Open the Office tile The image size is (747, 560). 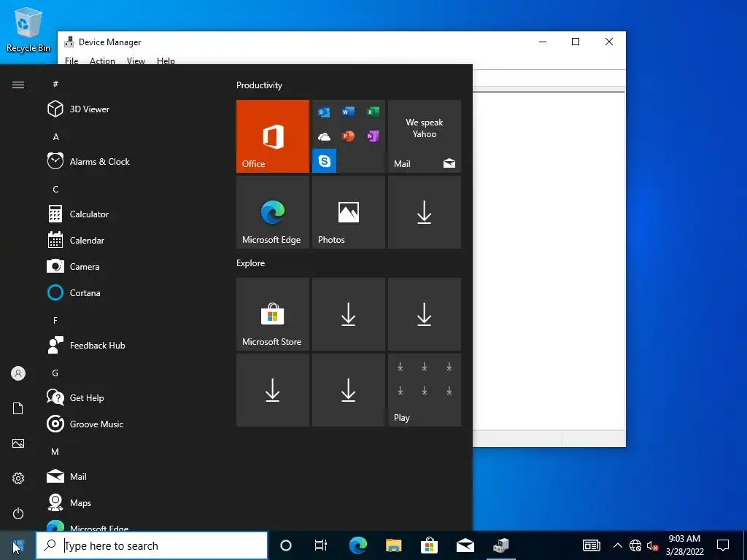[x=273, y=136]
